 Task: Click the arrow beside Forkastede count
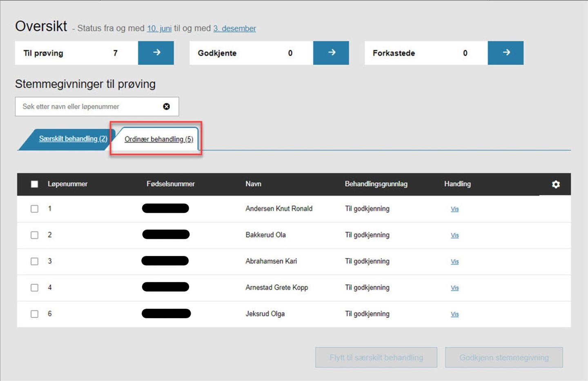pyautogui.click(x=506, y=53)
